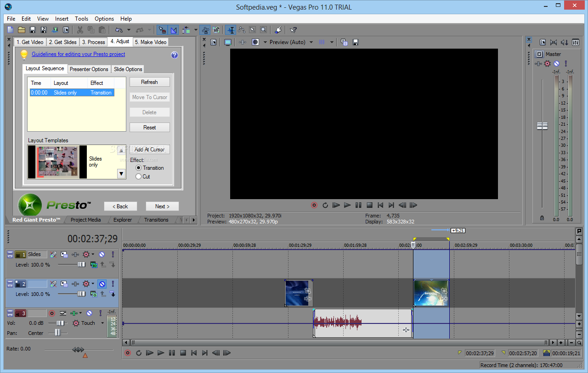The height and width of the screenshot is (373, 588).
Task: Arm audio track 3 for record
Action: [52, 313]
